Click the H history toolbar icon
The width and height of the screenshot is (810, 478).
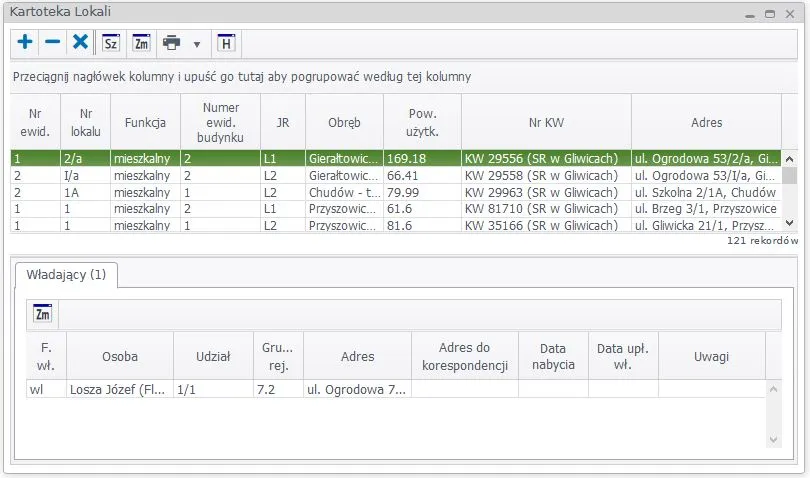[x=226, y=43]
